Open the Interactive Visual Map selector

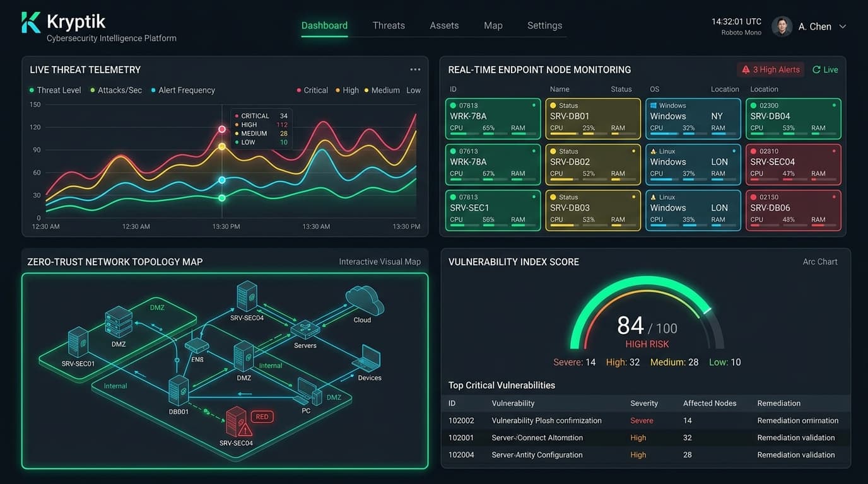pyautogui.click(x=380, y=262)
